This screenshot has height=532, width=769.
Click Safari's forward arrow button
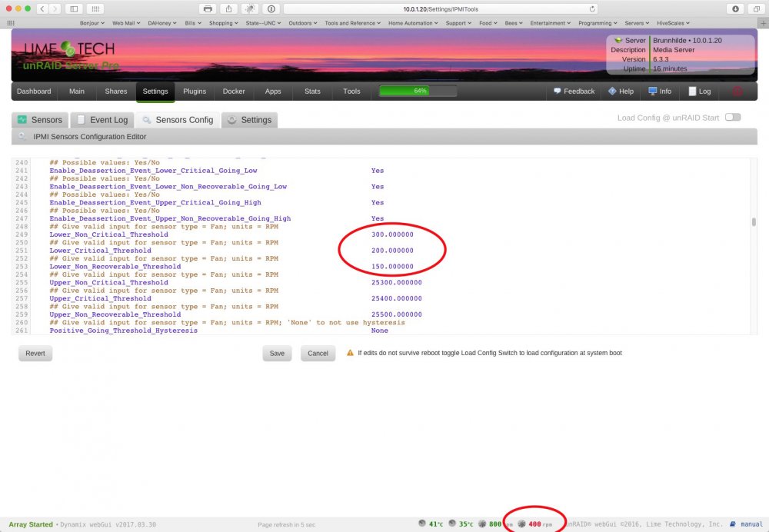click(x=55, y=8)
